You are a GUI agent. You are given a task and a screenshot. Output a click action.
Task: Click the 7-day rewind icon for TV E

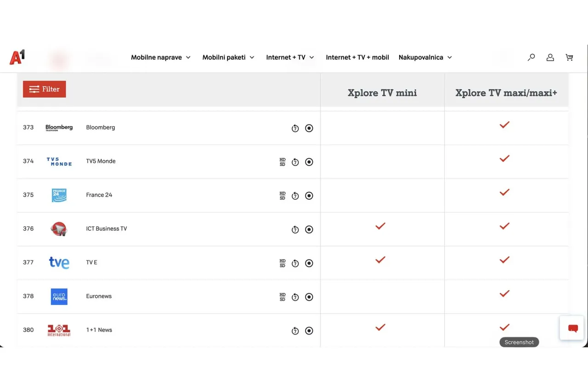coord(295,263)
